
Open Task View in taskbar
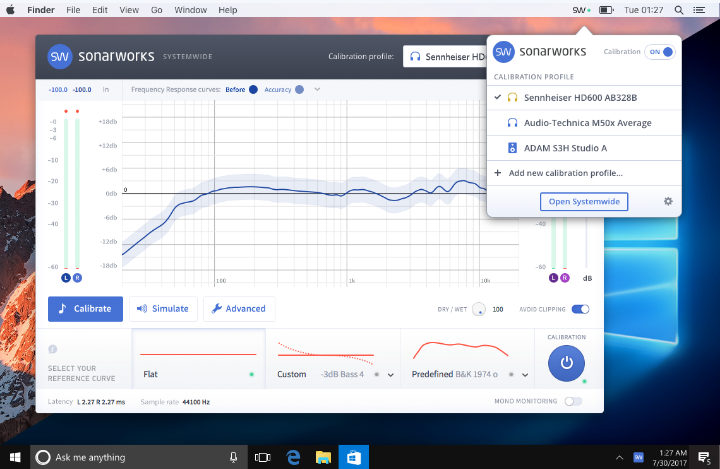263,457
